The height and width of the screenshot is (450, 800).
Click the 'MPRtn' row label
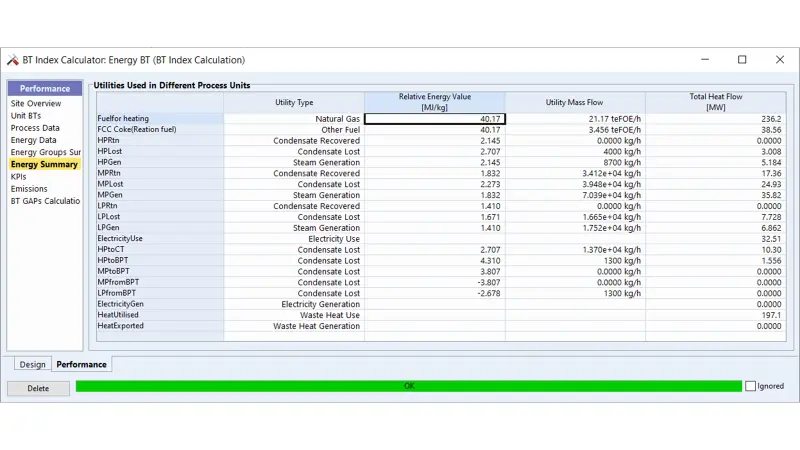tap(160, 173)
